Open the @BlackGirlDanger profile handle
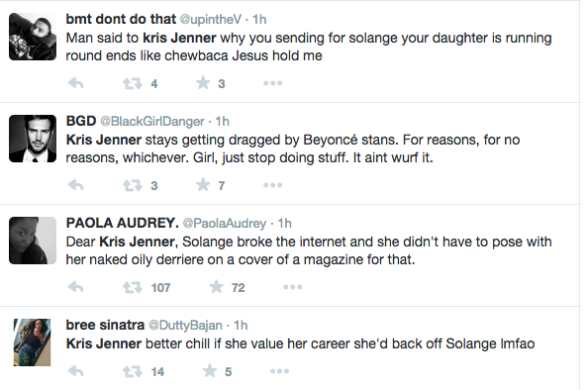The height and width of the screenshot is (390, 588). click(152, 122)
